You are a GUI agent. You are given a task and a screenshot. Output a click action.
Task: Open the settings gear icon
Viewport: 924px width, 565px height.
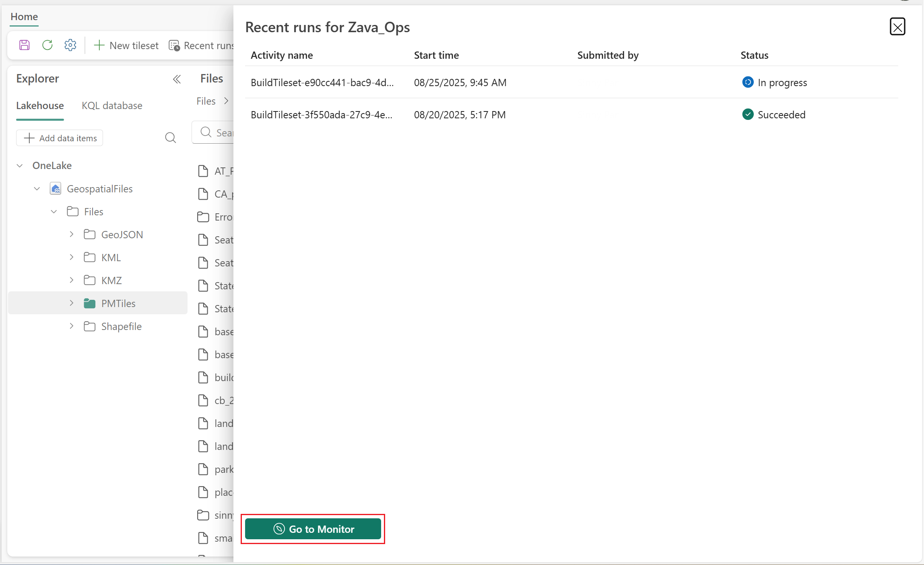click(x=70, y=45)
